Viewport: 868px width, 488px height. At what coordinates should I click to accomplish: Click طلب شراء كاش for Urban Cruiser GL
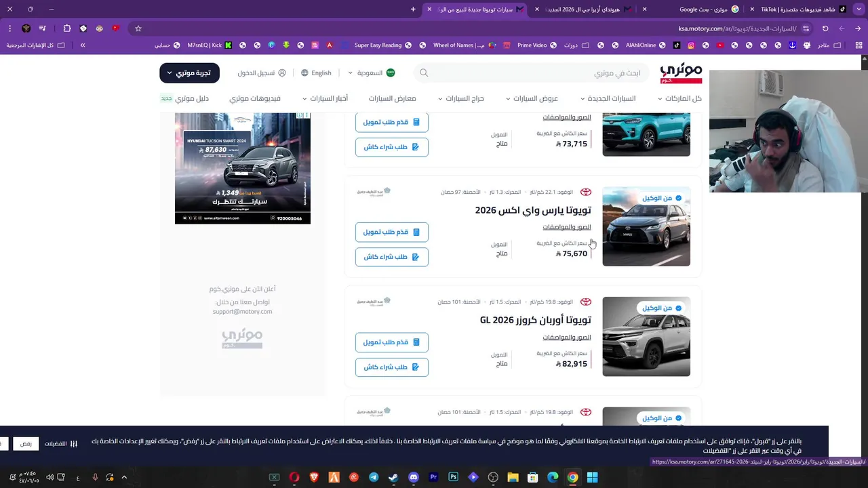click(x=392, y=367)
